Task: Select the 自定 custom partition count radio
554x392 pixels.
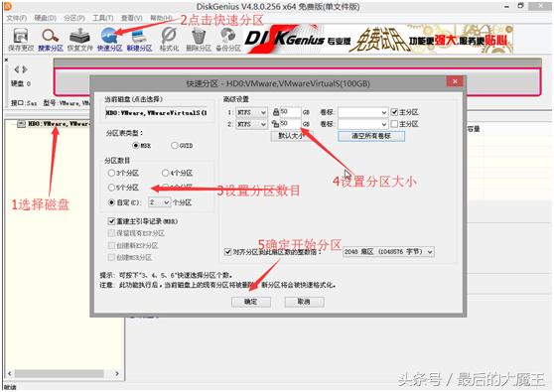Action: pyautogui.click(x=111, y=202)
